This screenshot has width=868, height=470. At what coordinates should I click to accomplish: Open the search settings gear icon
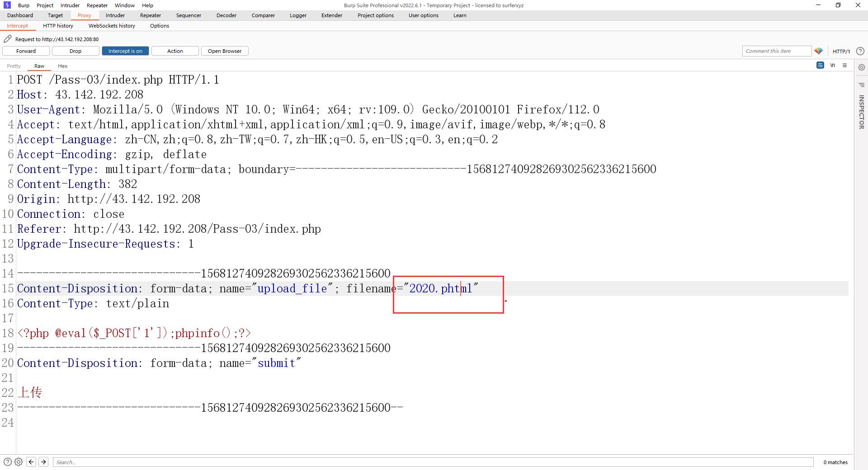[19, 462]
